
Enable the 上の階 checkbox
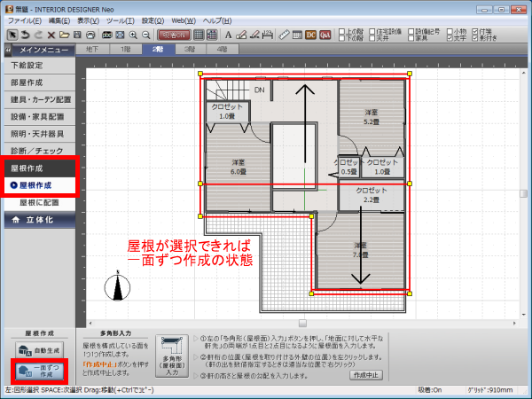[343, 30]
